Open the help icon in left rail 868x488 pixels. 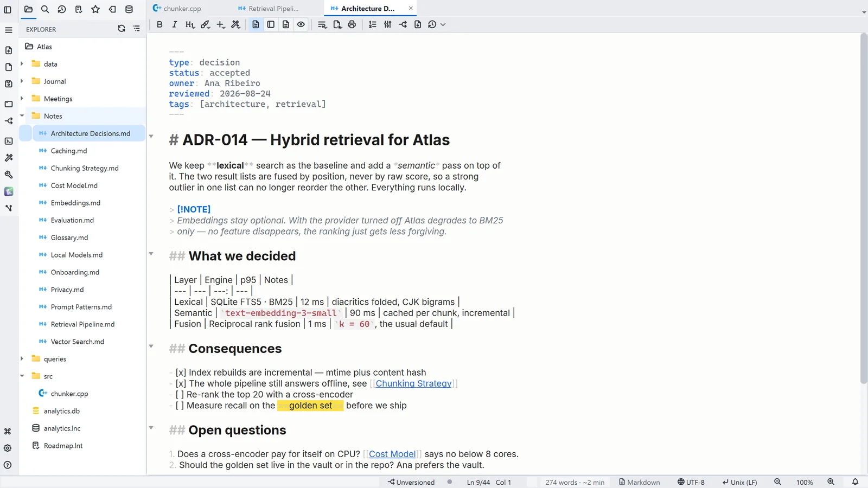(8, 465)
